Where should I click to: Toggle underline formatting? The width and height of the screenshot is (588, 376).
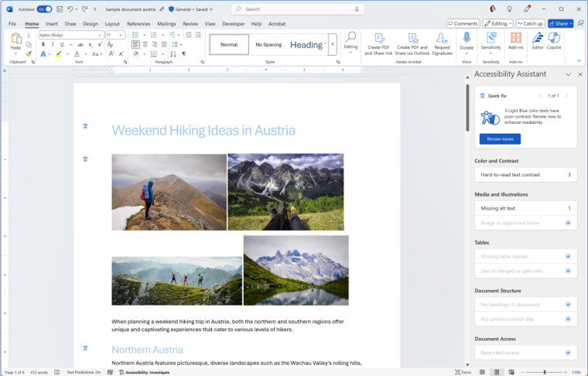point(62,44)
